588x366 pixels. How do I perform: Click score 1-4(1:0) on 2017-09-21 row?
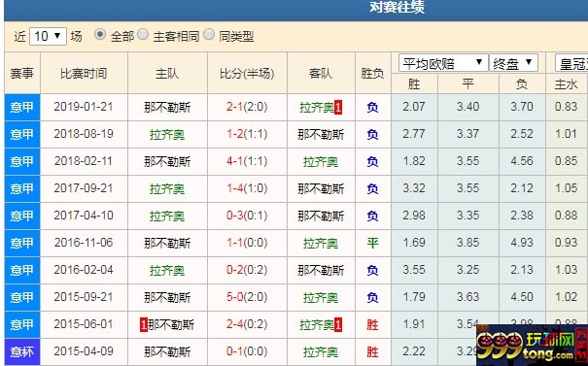(x=247, y=188)
